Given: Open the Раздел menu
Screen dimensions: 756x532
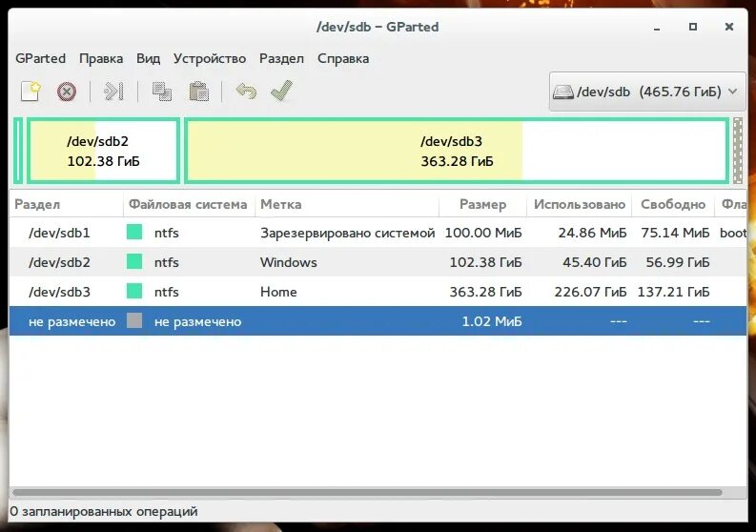Looking at the screenshot, I should [x=281, y=58].
